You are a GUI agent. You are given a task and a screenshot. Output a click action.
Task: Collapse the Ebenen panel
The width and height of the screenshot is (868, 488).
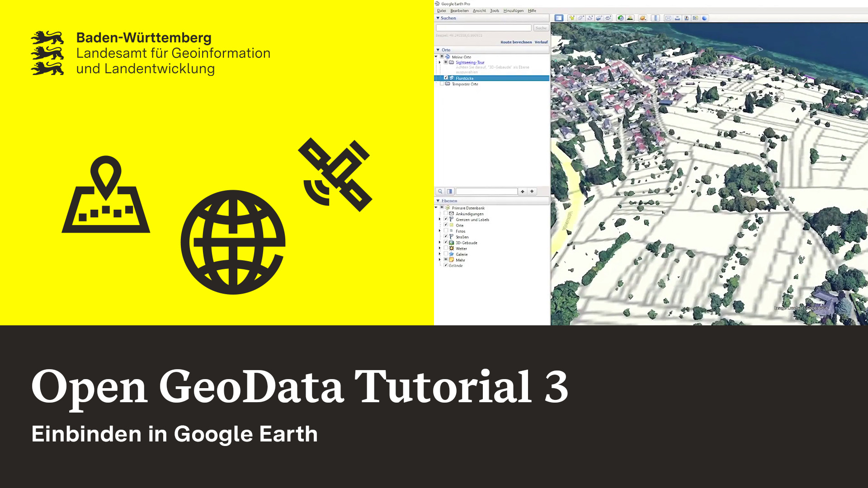439,201
